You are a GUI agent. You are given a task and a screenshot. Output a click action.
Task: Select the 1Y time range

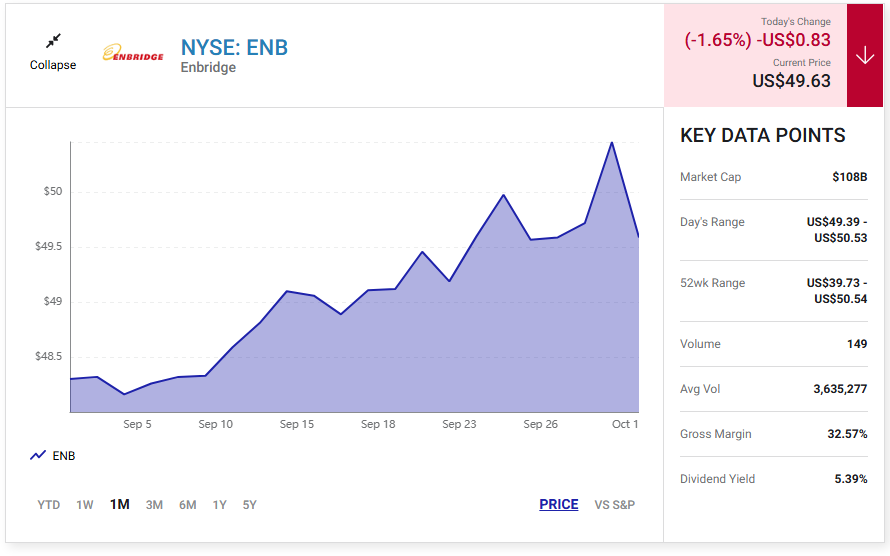[220, 505]
